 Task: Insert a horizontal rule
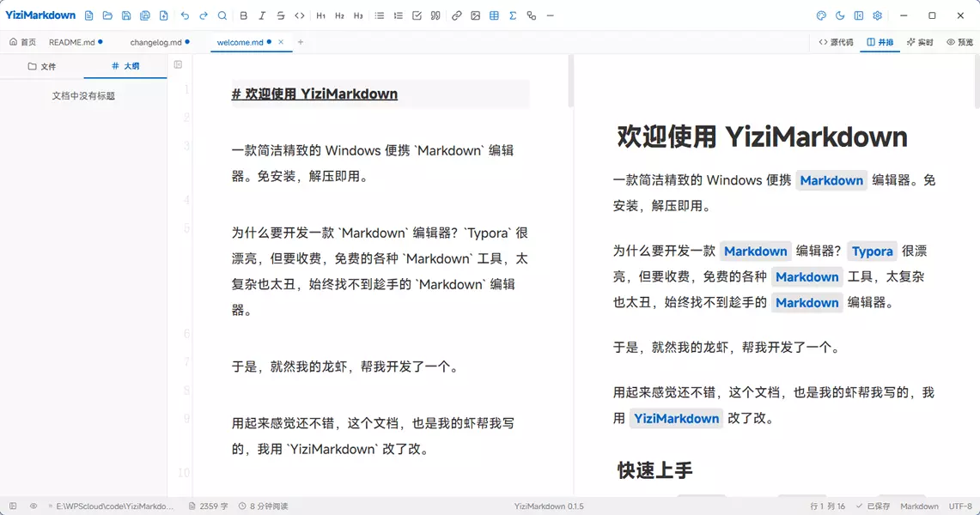(550, 15)
